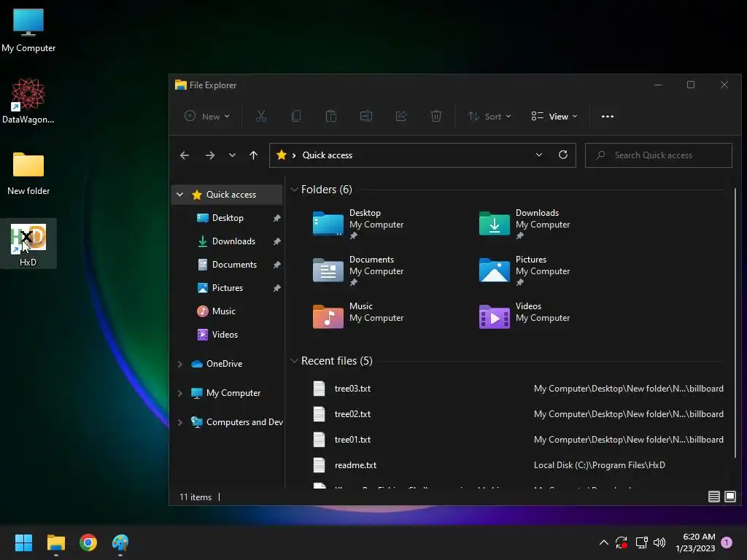This screenshot has height=560, width=747.
Task: Click the Delete trash can icon
Action: point(436,116)
